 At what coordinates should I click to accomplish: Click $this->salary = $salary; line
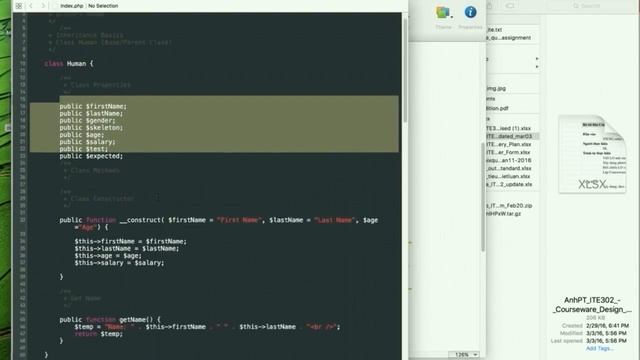119,263
